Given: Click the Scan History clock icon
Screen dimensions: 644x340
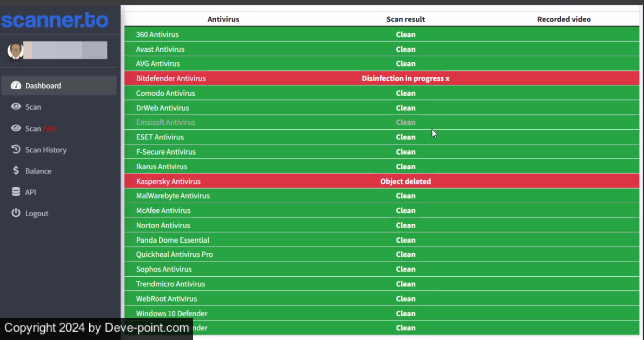Looking at the screenshot, I should point(16,150).
